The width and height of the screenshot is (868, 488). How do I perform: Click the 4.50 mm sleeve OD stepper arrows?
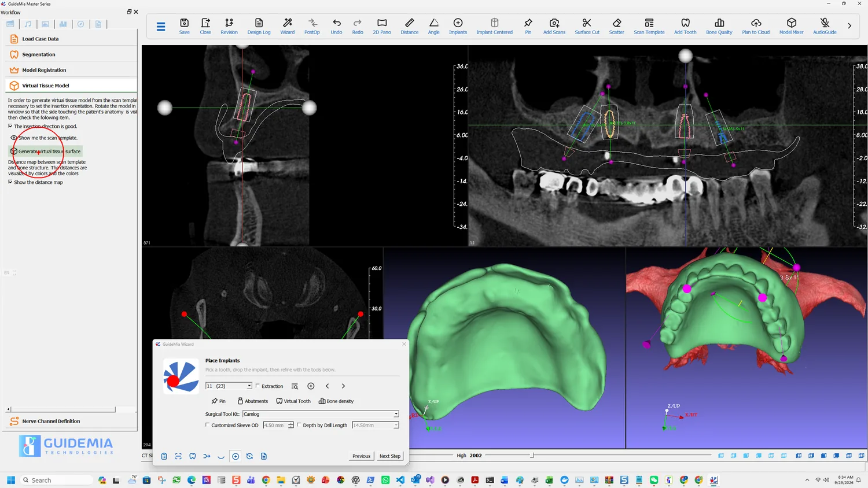[290, 425]
